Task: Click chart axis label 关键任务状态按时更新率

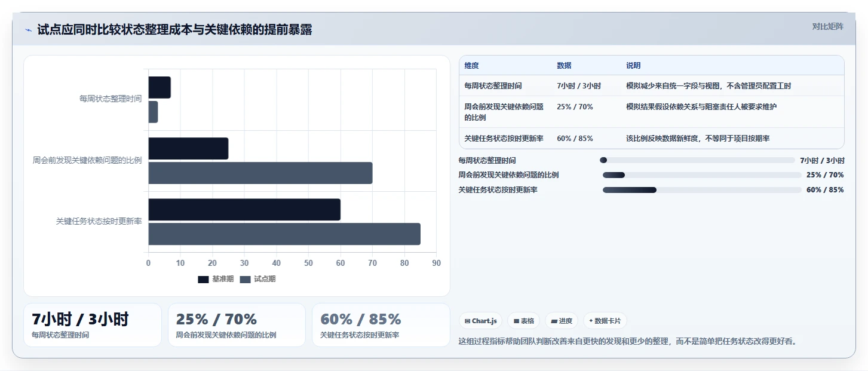Action: [x=99, y=221]
